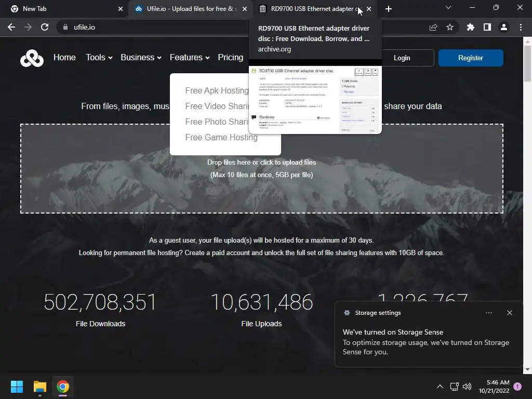Click the Login button
The width and height of the screenshot is (532, 399).
[402, 58]
